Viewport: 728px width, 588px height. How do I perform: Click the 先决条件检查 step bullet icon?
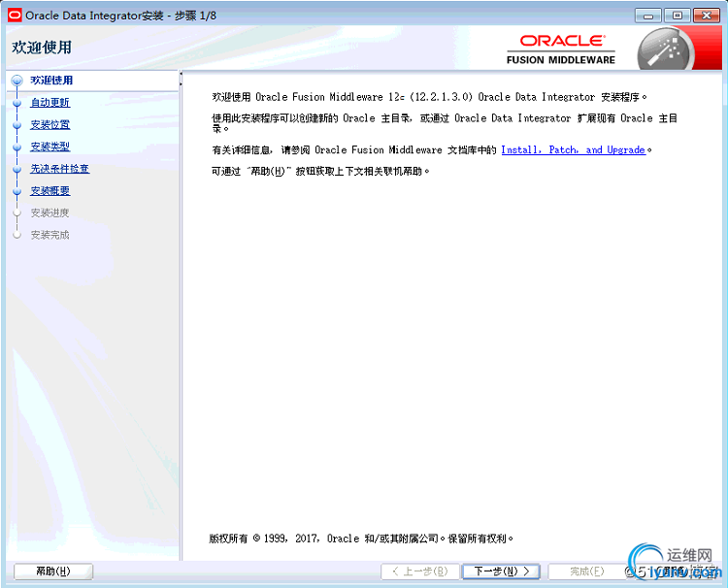point(17,170)
